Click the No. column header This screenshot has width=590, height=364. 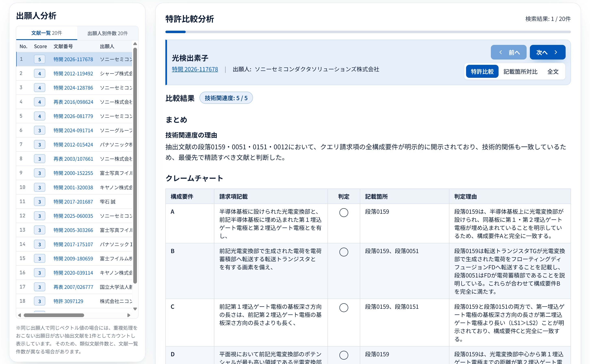(23, 46)
